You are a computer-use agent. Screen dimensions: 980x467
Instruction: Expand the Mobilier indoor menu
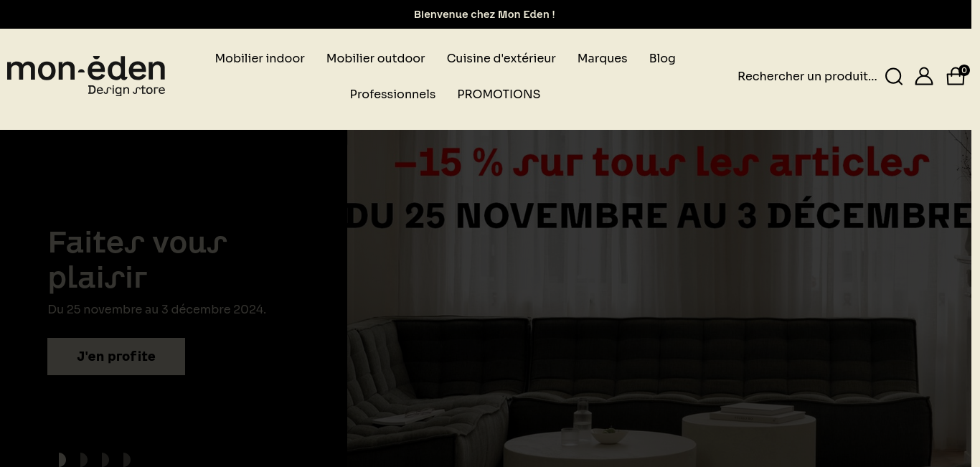(260, 58)
